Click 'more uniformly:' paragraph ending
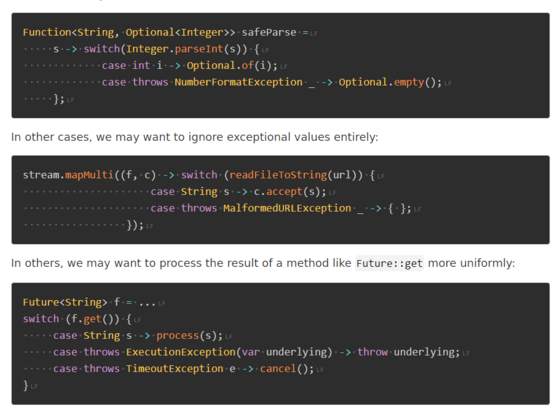Viewport: 560px width, 412px height. point(471,263)
